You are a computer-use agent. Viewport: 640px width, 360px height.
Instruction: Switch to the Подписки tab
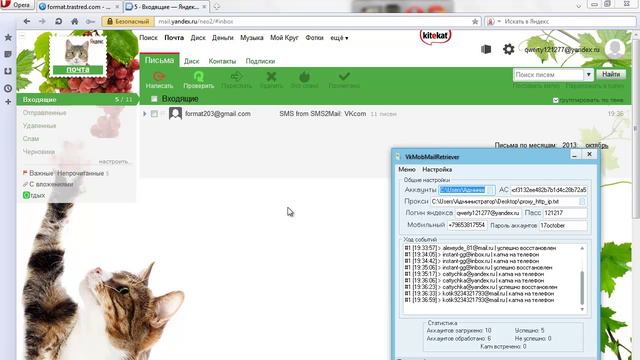260,61
